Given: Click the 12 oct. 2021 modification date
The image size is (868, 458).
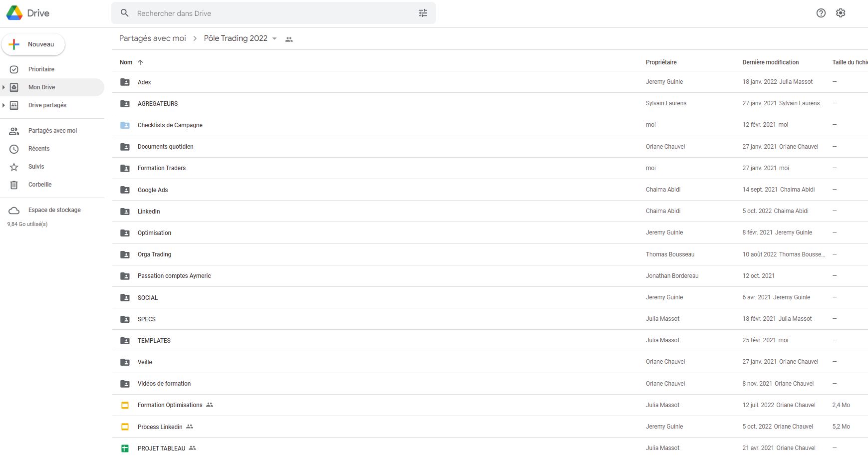Looking at the screenshot, I should [x=758, y=276].
